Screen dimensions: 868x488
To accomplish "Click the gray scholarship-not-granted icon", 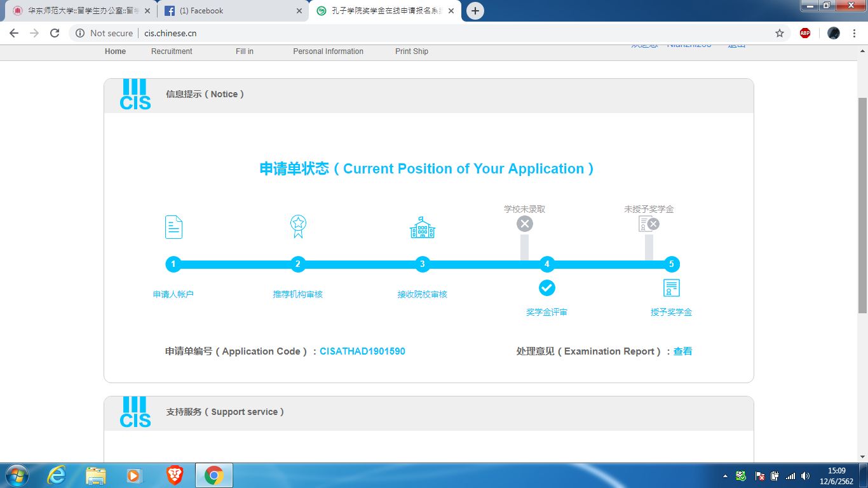I will [649, 224].
